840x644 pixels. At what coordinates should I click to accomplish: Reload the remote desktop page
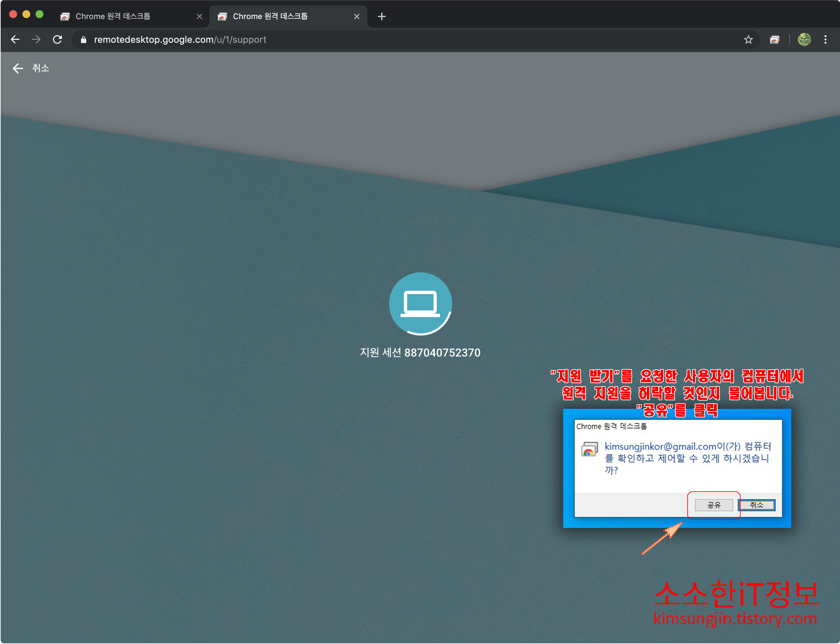pos(58,39)
